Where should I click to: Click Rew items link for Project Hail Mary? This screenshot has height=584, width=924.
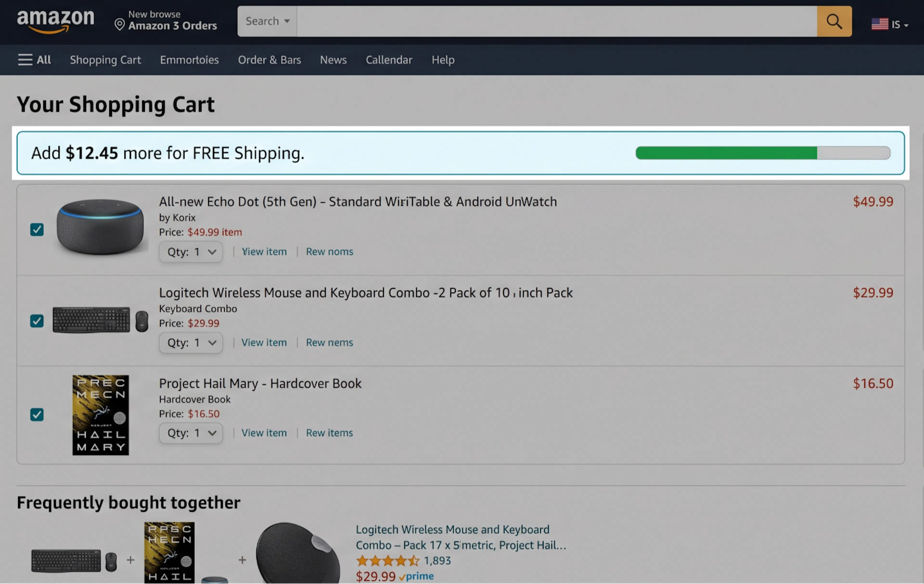pyautogui.click(x=330, y=433)
